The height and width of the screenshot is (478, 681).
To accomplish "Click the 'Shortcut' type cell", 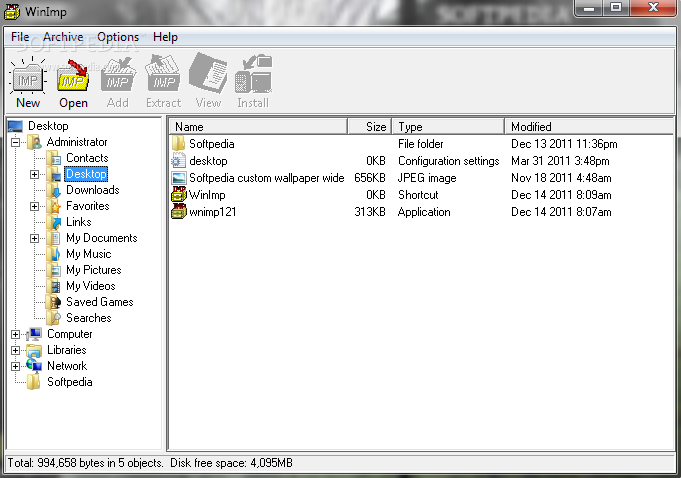I will (x=418, y=194).
